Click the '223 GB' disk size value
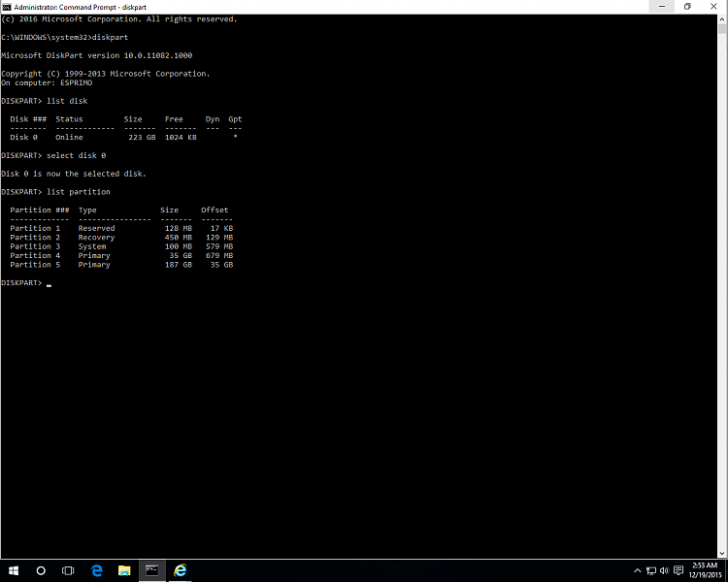The image size is (728, 582). point(142,138)
